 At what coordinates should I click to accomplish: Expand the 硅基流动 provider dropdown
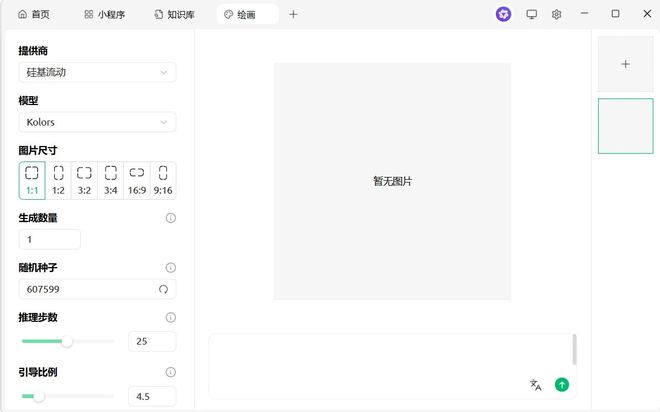tap(97, 72)
